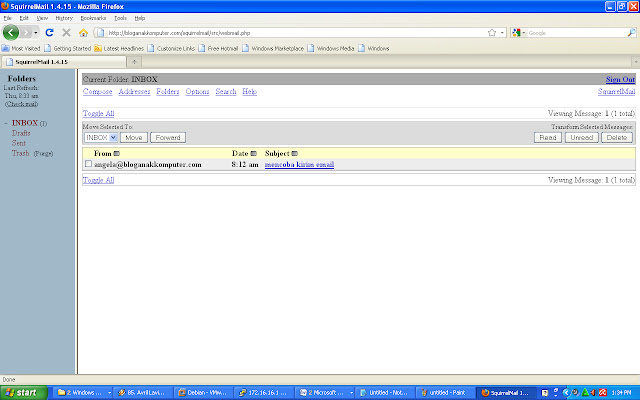The height and width of the screenshot is (400, 640).
Task: Open the Help menu in menu bar
Action: tap(140, 18)
